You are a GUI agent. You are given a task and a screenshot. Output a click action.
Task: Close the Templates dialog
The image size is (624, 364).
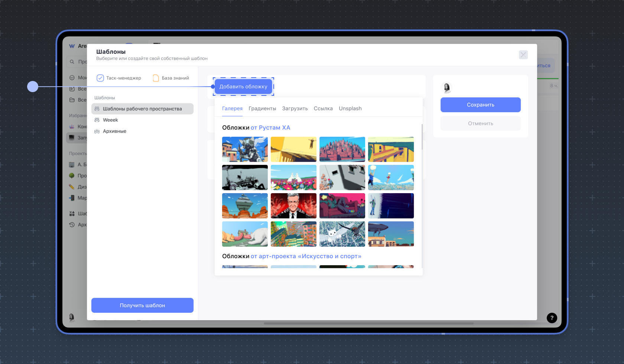523,55
